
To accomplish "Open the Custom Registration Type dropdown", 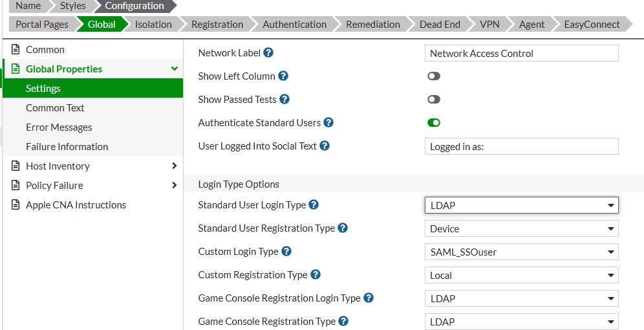I will (522, 276).
